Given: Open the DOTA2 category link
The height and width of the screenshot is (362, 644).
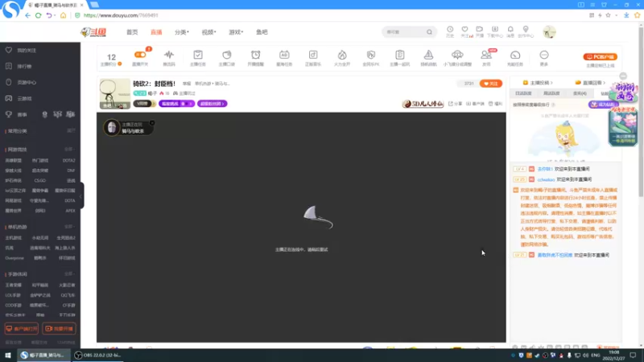Looking at the screenshot, I should click(x=68, y=160).
